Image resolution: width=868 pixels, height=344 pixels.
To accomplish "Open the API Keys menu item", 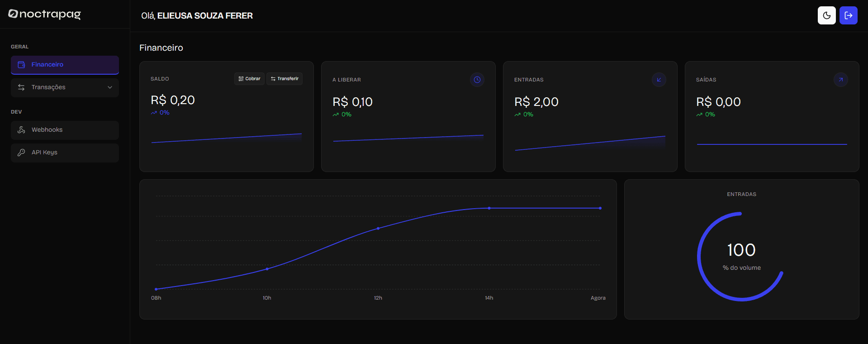I will coord(65,153).
